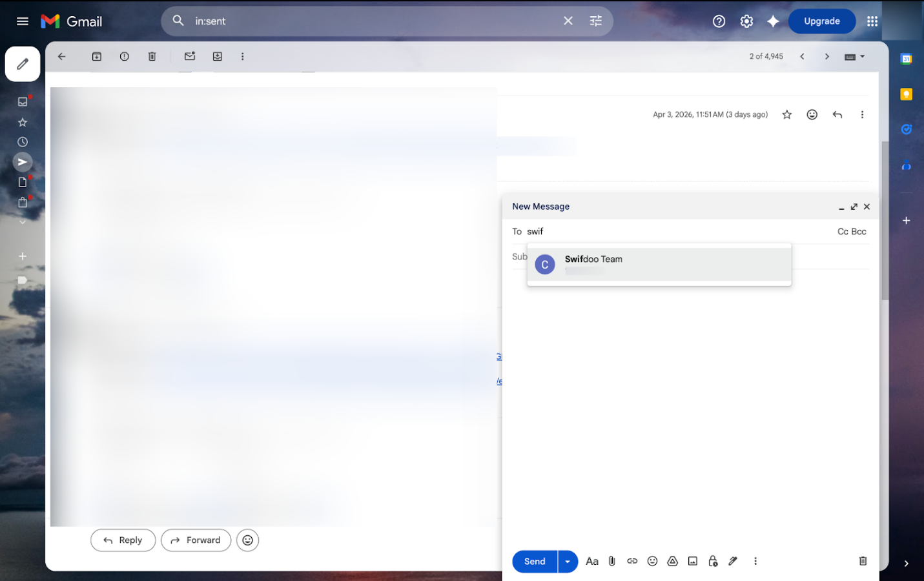Viewport: 924px width, 581px height.
Task: Enable confidential mode in the compose window
Action: click(712, 561)
